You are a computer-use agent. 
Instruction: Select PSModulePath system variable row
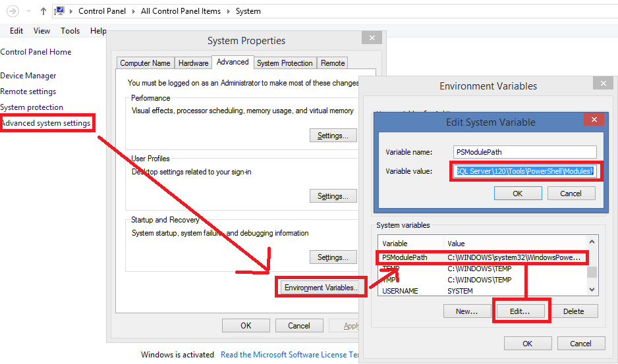[x=482, y=257]
